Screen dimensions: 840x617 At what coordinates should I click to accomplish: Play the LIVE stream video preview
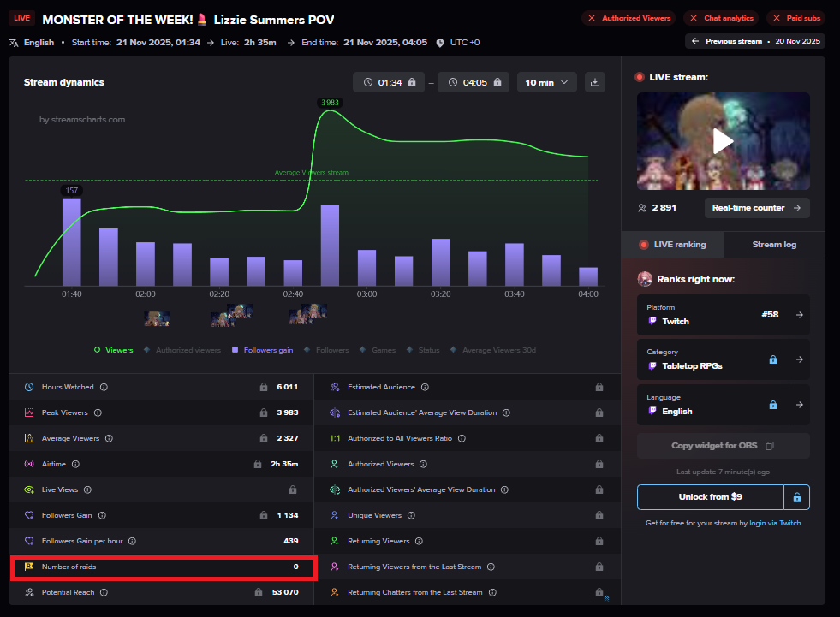(724, 141)
